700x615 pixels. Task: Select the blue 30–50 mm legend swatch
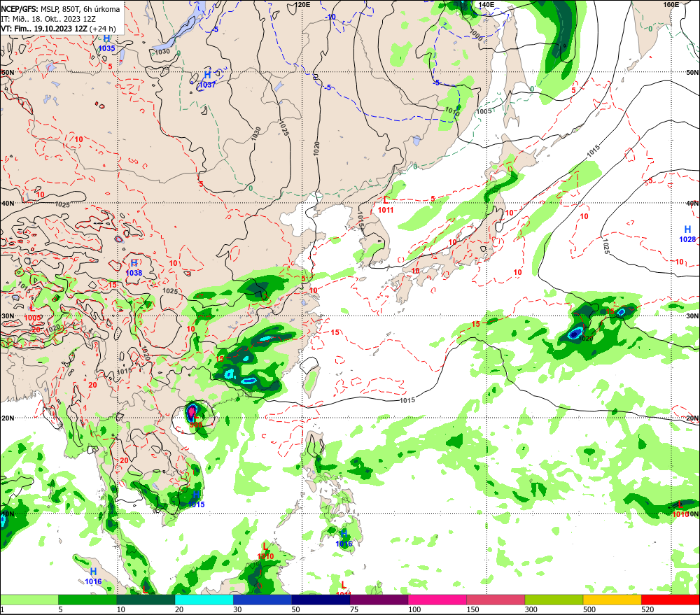point(262,600)
